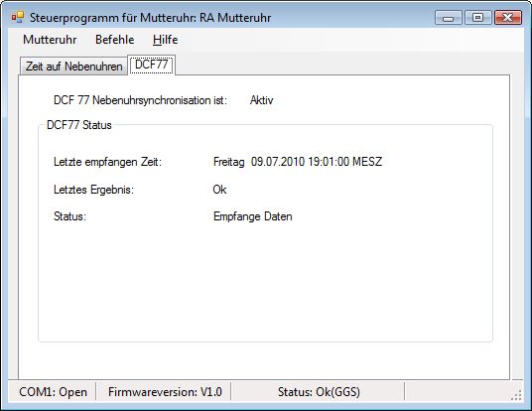Click the application icon in title bar
Viewport: 532px width, 411px height.
18,17
